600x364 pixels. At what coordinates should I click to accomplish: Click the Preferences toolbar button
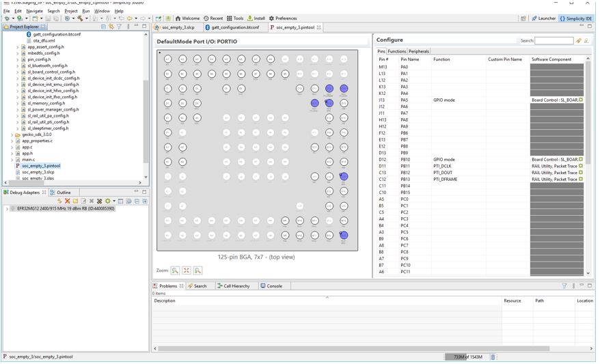click(x=283, y=18)
